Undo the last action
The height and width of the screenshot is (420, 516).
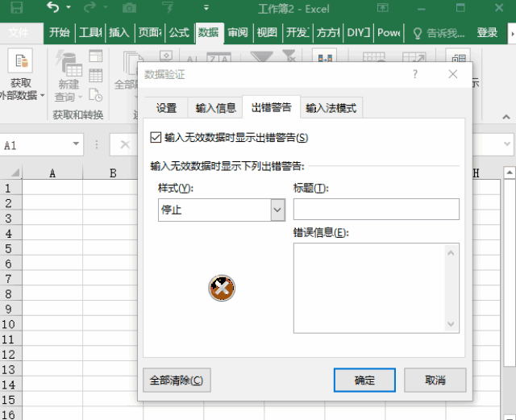coord(52,7)
